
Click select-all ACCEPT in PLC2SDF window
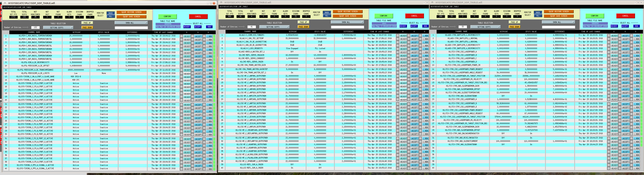click(414, 26)
